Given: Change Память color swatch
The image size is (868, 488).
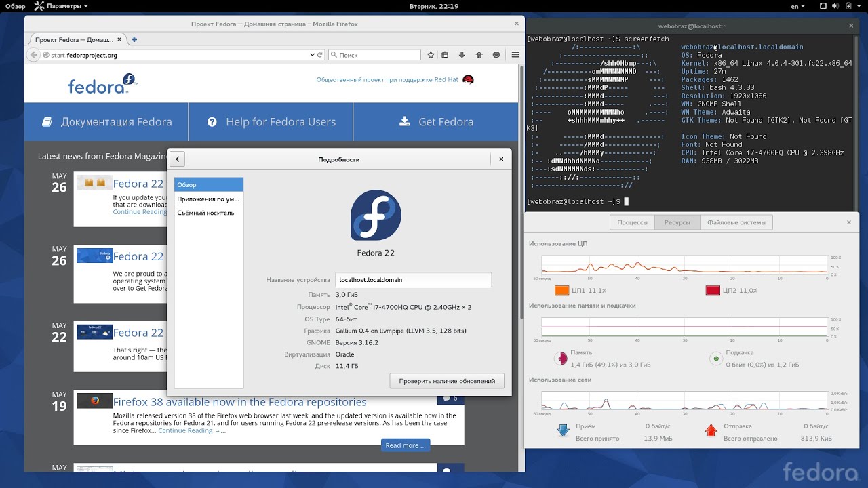Looking at the screenshot, I should click(x=560, y=358).
